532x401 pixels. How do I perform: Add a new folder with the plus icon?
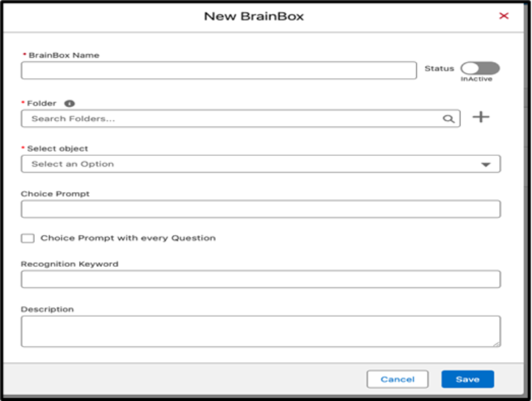coord(481,117)
